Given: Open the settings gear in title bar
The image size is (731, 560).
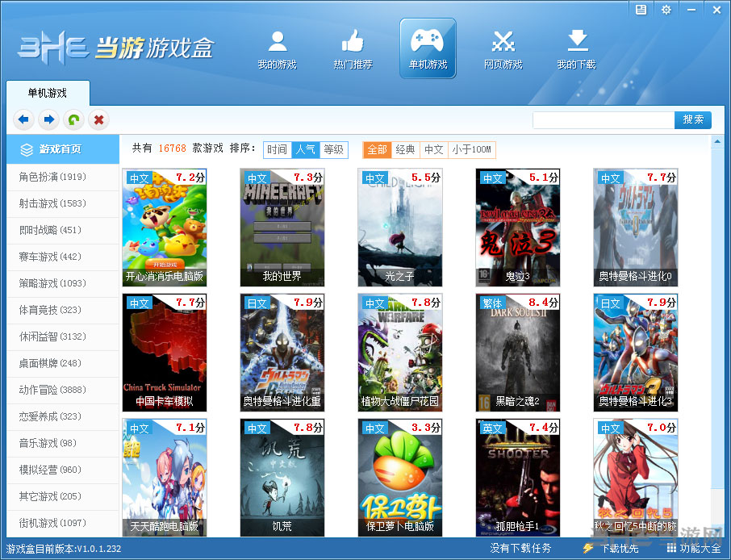Looking at the screenshot, I should point(666,10).
